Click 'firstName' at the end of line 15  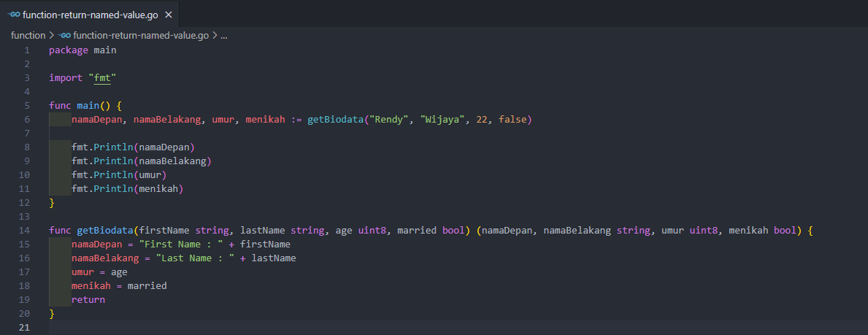(x=265, y=244)
